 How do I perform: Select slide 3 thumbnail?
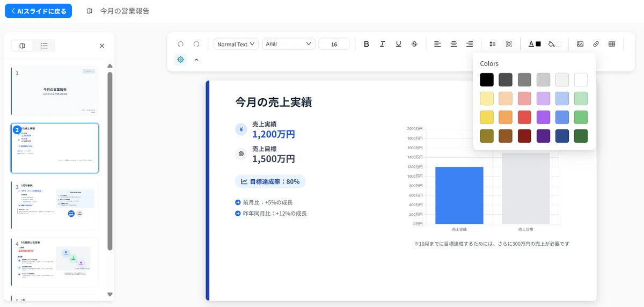click(x=55, y=206)
